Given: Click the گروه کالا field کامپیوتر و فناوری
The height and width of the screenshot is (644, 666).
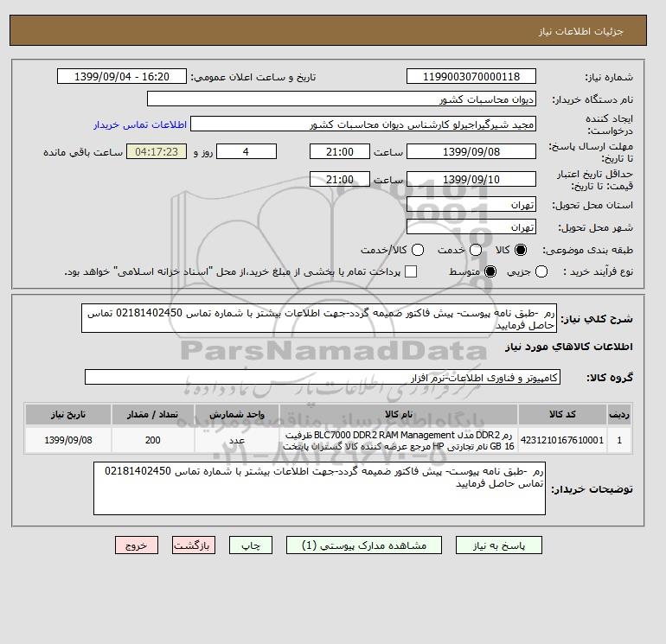Looking at the screenshot, I should (323, 377).
